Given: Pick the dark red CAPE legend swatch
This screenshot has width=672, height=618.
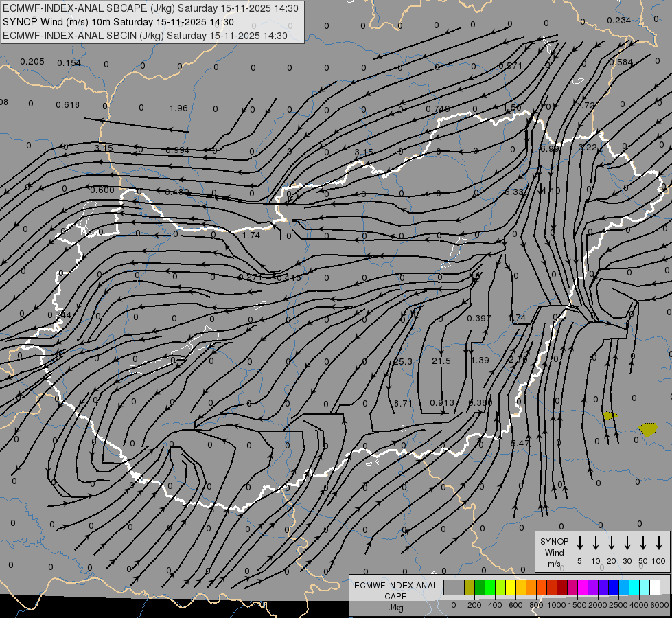Looking at the screenshot, I should tap(562, 587).
